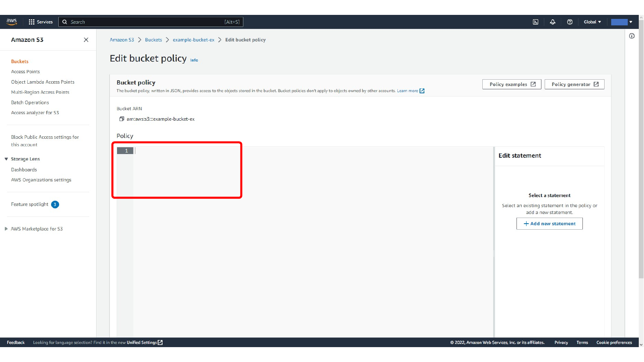Open Cookie preferences
This screenshot has width=644, height=362.
click(614, 343)
